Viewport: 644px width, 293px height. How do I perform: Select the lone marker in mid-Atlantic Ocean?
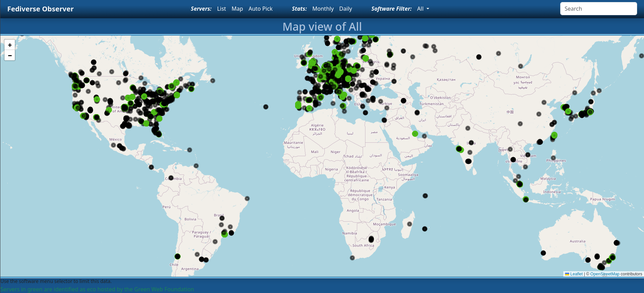(266, 107)
